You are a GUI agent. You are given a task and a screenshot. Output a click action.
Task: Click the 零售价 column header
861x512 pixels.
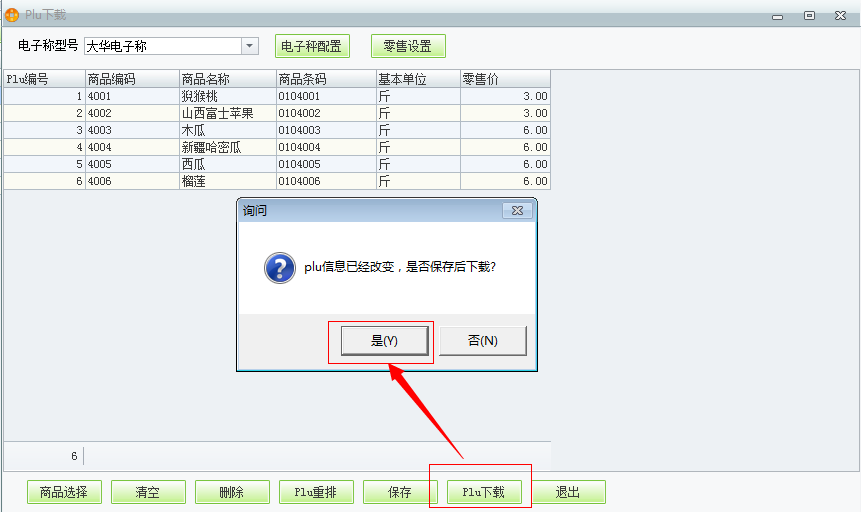pos(505,79)
